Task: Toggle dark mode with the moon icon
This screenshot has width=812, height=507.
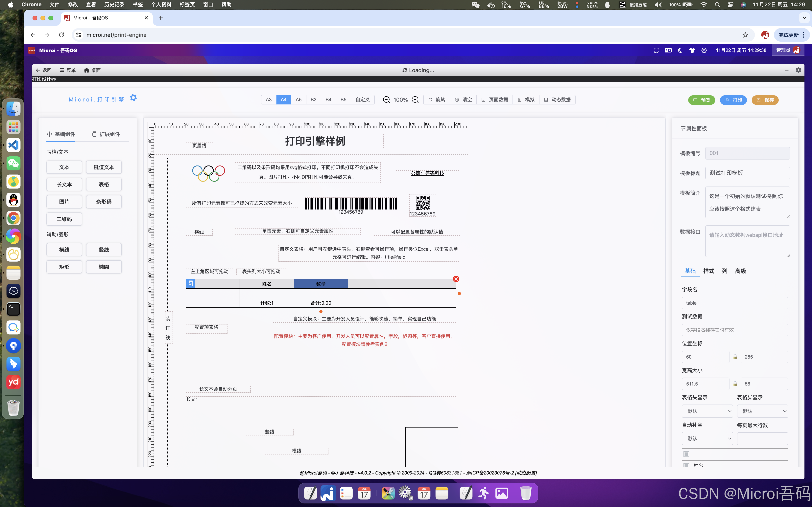Action: [680, 50]
